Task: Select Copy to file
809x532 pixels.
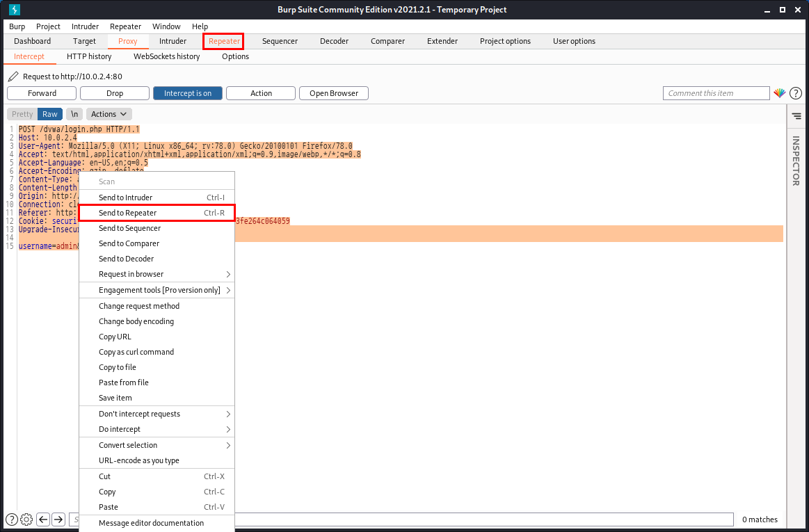Action: (x=157, y=367)
